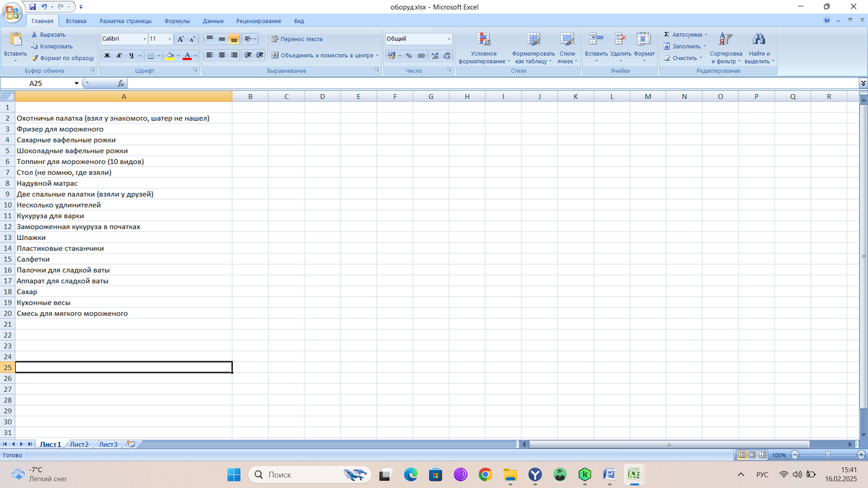Apply the thousands separator (000) format

pos(421,56)
